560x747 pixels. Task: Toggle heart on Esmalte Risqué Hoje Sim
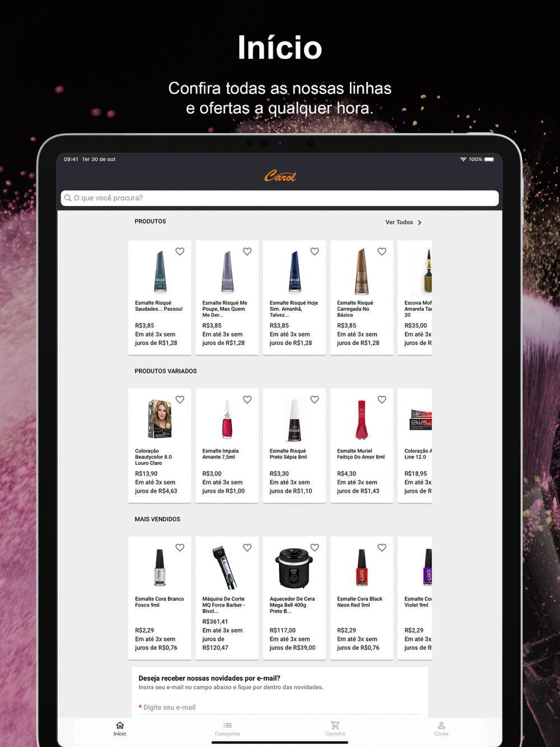315,251
